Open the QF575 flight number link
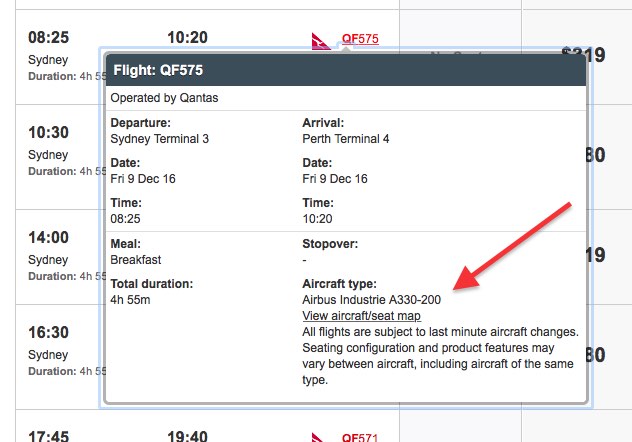The height and width of the screenshot is (442, 632). (360, 39)
